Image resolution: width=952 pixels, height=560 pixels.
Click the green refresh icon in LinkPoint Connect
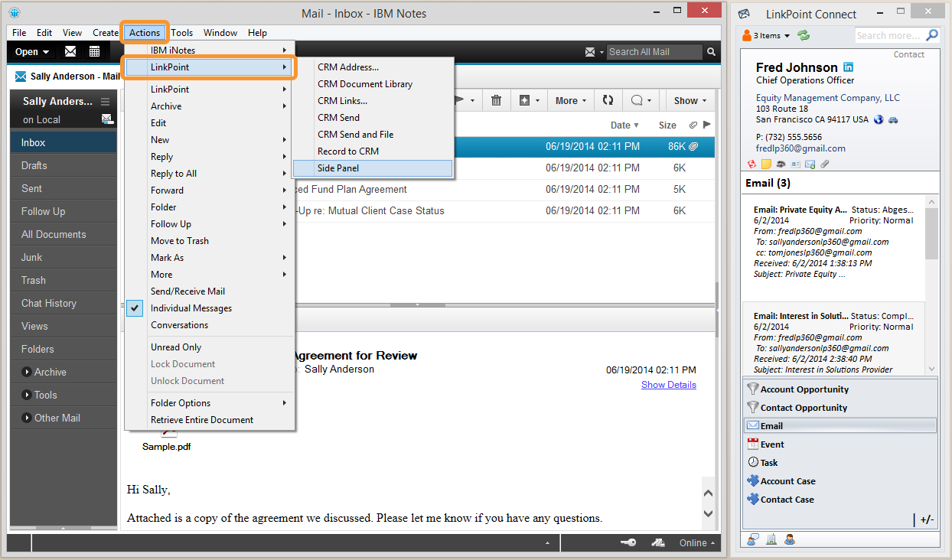[804, 35]
